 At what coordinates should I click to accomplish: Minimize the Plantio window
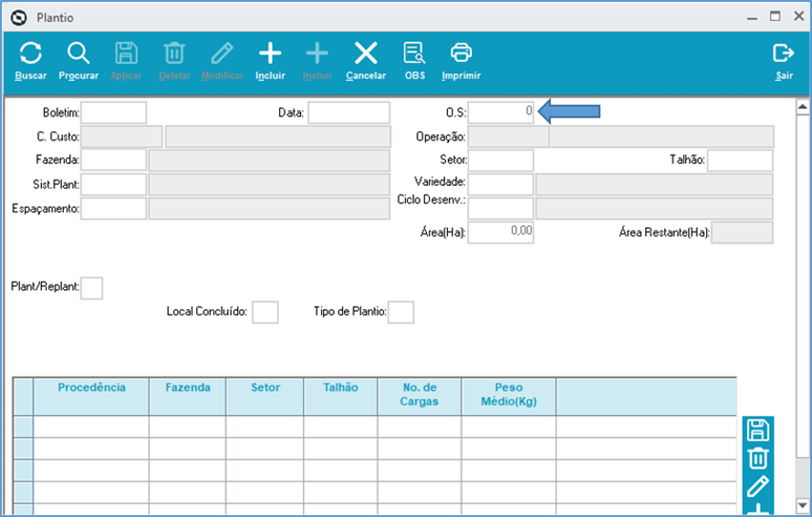752,17
